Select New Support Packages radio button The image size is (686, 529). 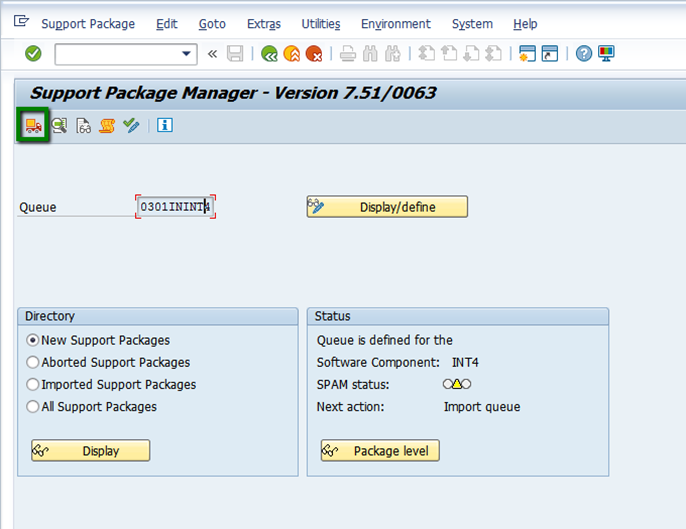click(x=32, y=340)
